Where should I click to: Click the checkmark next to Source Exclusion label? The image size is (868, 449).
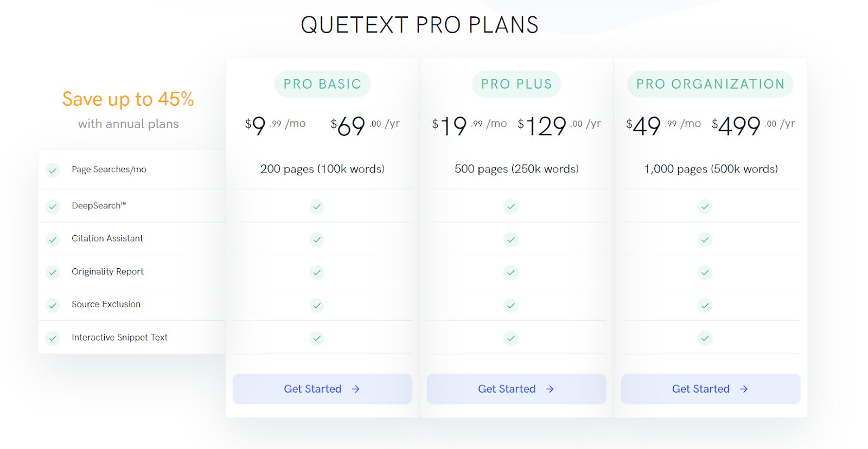pos(53,305)
